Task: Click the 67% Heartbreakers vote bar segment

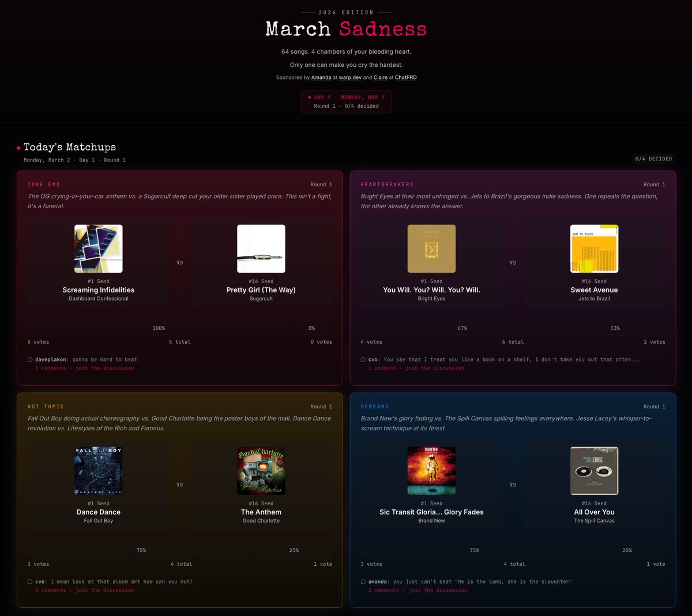Action: (x=462, y=328)
